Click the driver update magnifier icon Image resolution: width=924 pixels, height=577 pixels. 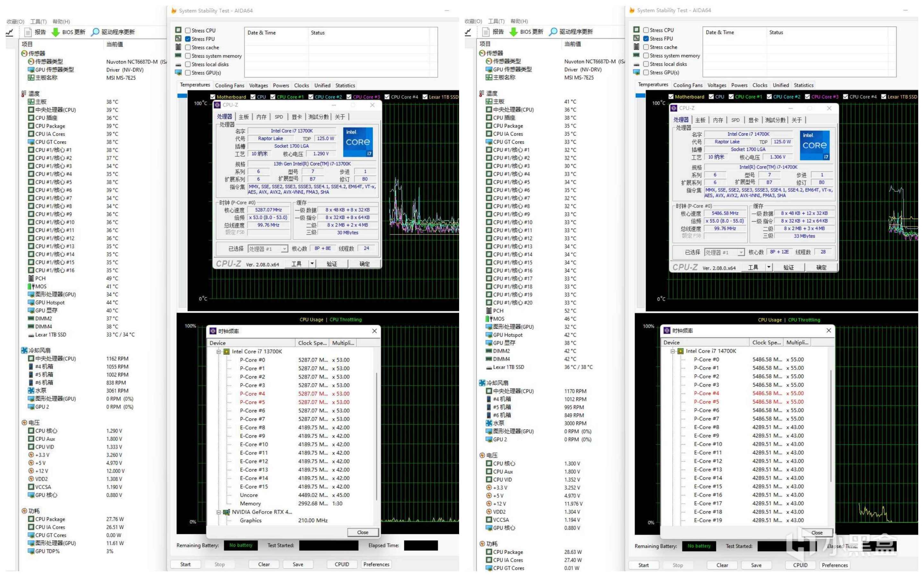pyautogui.click(x=95, y=32)
